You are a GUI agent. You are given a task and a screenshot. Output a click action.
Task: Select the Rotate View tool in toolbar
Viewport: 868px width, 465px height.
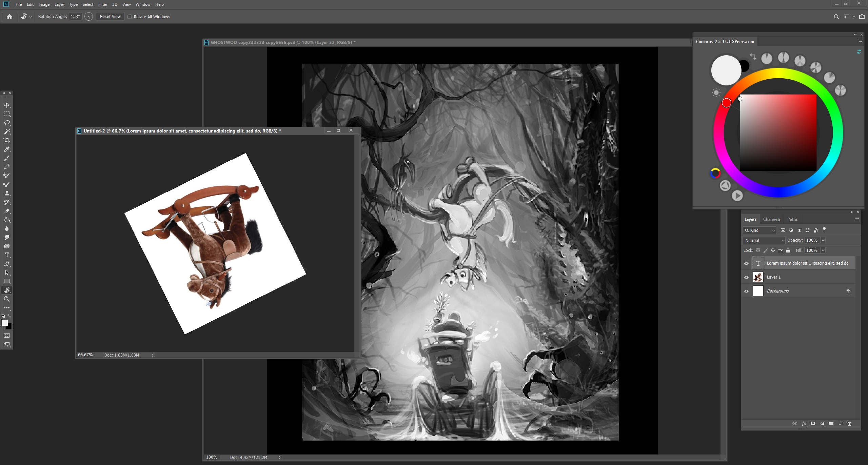click(x=7, y=290)
